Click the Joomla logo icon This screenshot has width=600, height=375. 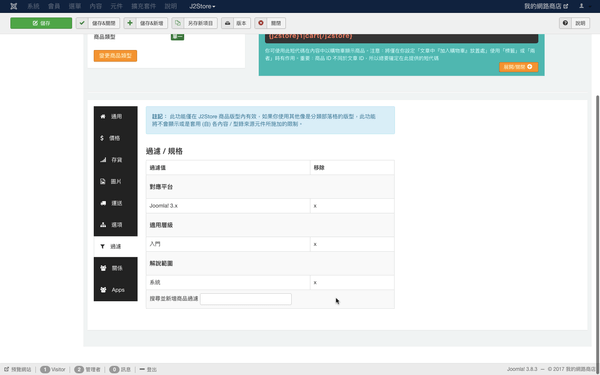[x=14, y=6]
